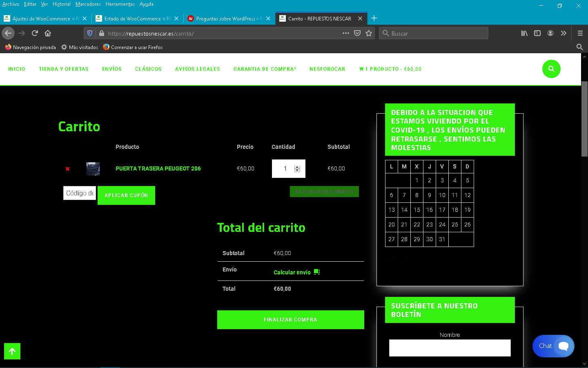Open the Chat widget
The width and height of the screenshot is (588, 368).
553,346
